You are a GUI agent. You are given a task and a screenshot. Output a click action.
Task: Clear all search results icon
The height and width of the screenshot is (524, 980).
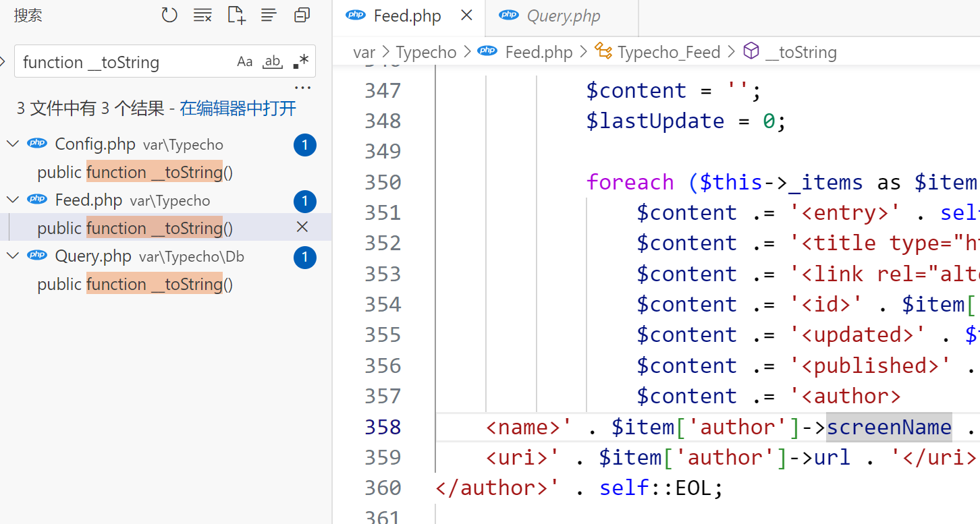(202, 15)
